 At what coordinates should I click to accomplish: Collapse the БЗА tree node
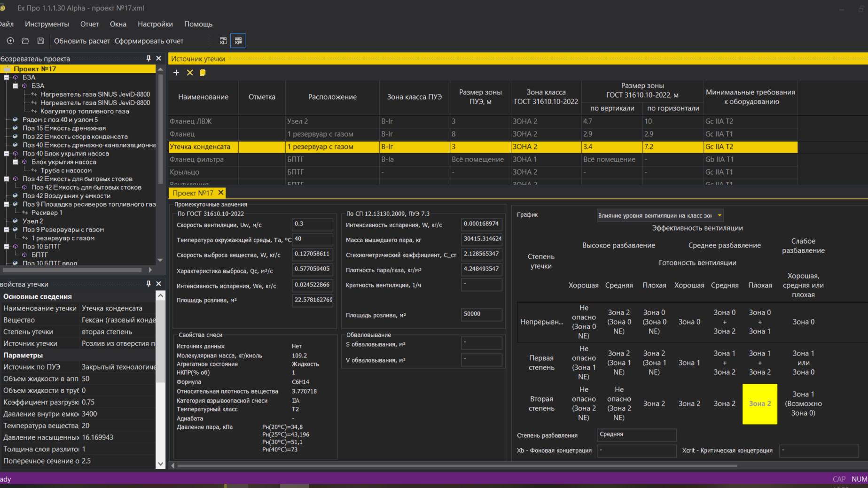[x=7, y=77]
